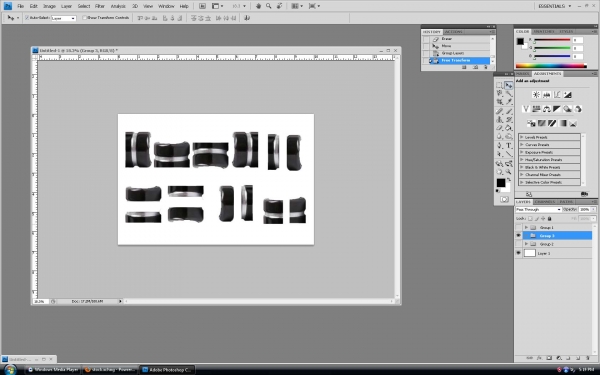Viewport: 600px width, 375px height.
Task: Select the Pen tool
Action: coord(499,145)
